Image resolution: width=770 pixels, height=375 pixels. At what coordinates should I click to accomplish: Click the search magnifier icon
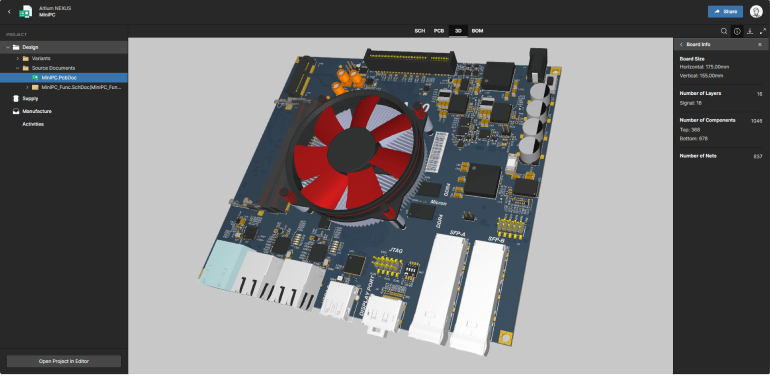(x=724, y=31)
